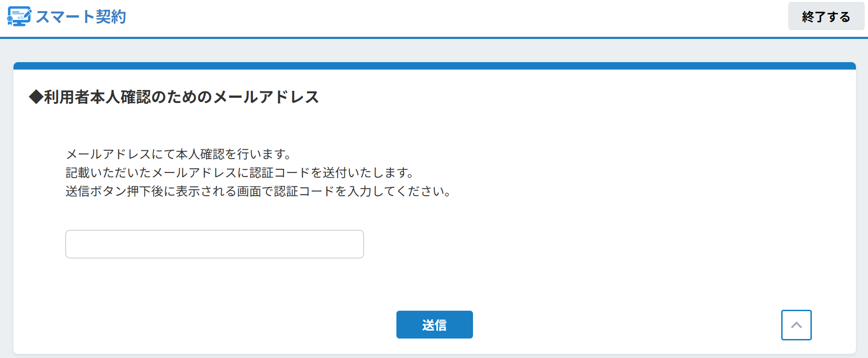Expand the page upward using the chevron button
Viewport: 868px width, 358px height.
coord(797,325)
